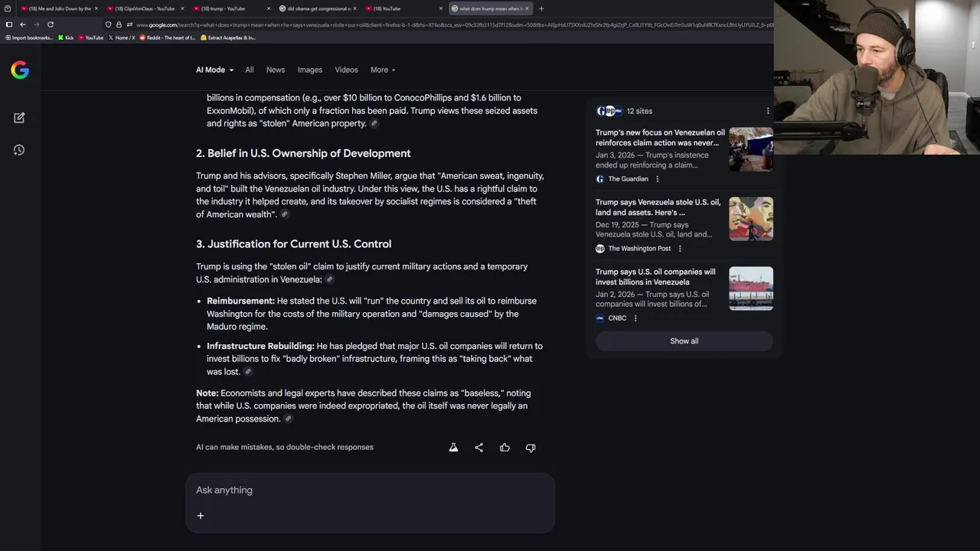Close the "what does trump mean" tab

point(527,8)
